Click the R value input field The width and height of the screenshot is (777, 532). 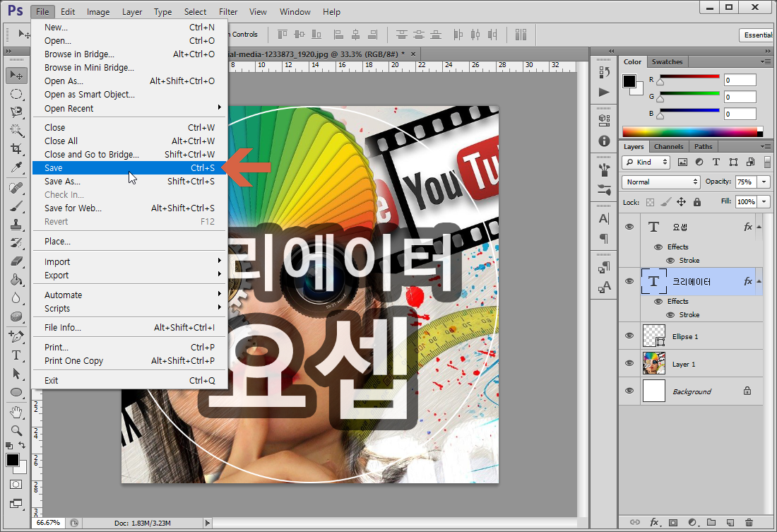(x=740, y=80)
